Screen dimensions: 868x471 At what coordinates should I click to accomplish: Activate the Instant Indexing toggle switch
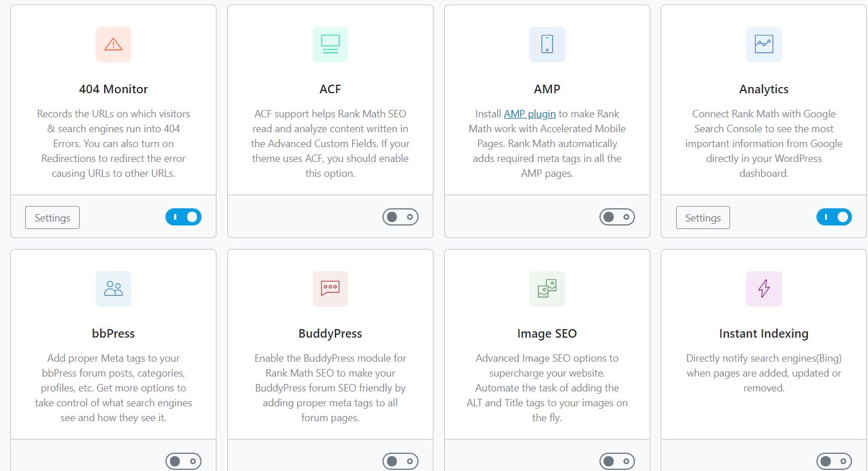(x=834, y=461)
